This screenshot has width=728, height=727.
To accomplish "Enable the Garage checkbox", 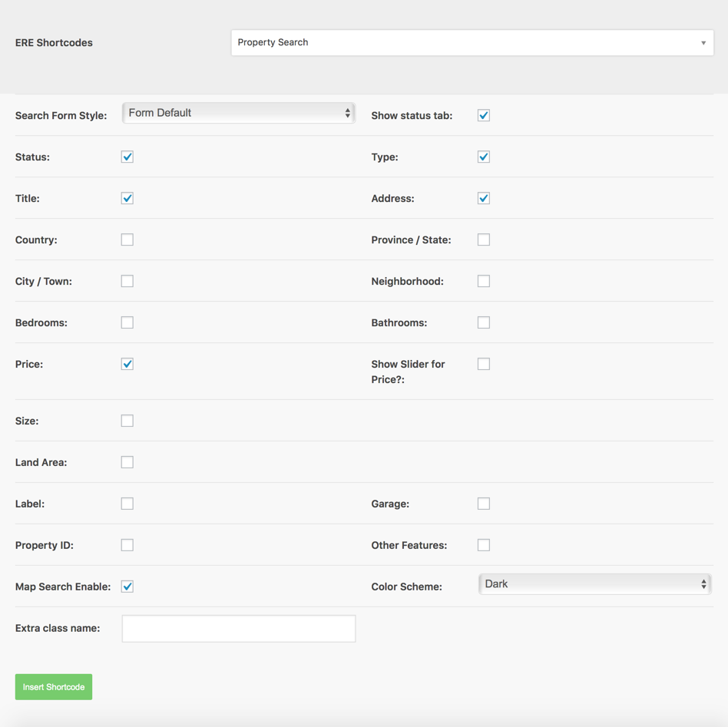I will pos(484,504).
